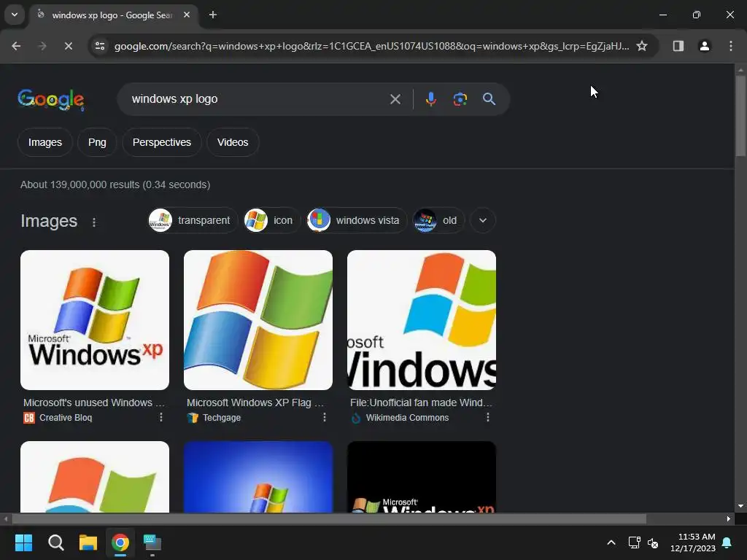Image resolution: width=747 pixels, height=560 pixels.
Task: Open a new tab
Action: [x=213, y=15]
